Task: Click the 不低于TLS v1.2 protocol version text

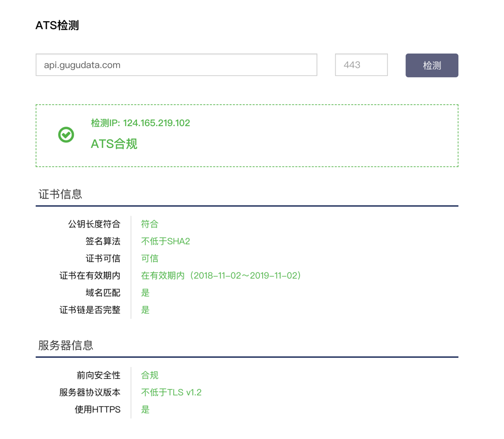Action: pyautogui.click(x=171, y=393)
